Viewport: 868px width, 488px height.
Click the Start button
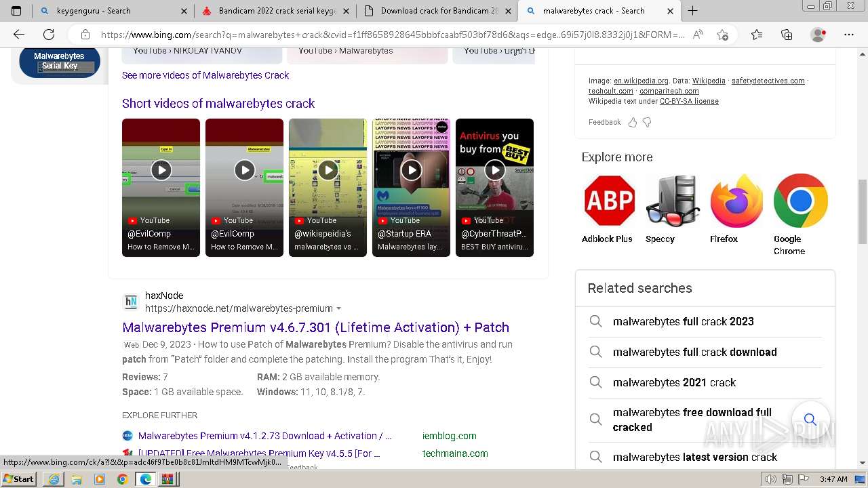pyautogui.click(x=18, y=479)
